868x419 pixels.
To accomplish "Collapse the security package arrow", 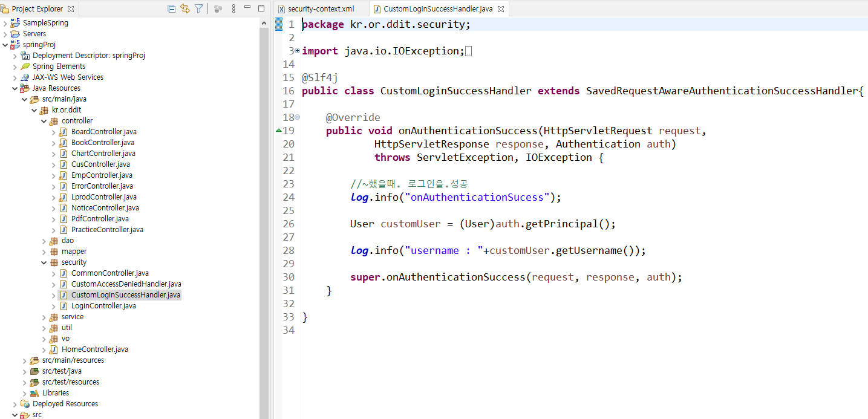I will click(x=44, y=262).
